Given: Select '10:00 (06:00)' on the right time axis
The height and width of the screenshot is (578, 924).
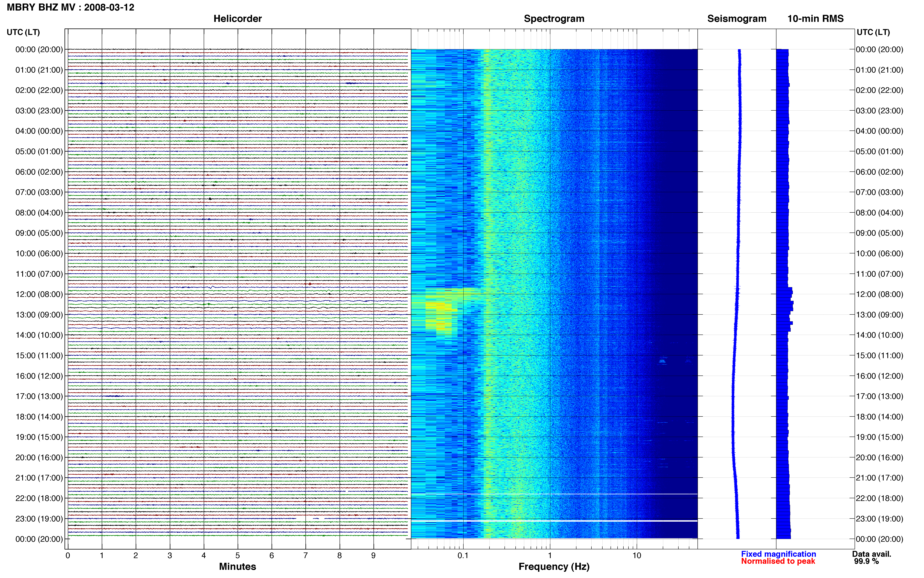Looking at the screenshot, I should [x=879, y=253].
